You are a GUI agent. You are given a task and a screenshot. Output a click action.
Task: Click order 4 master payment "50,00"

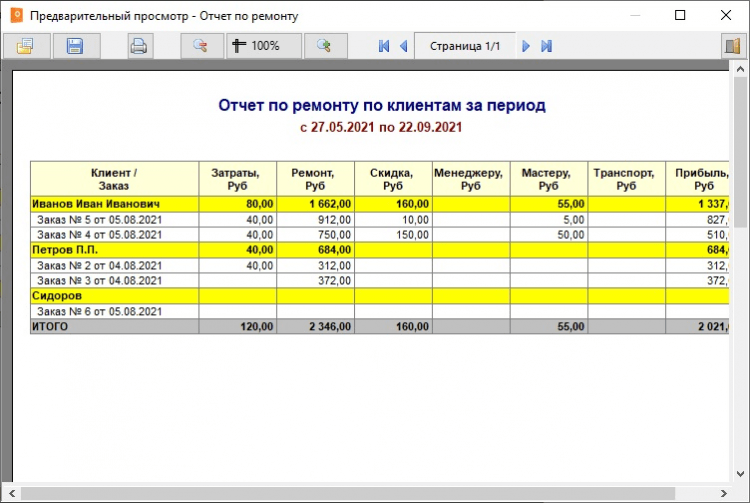(571, 235)
